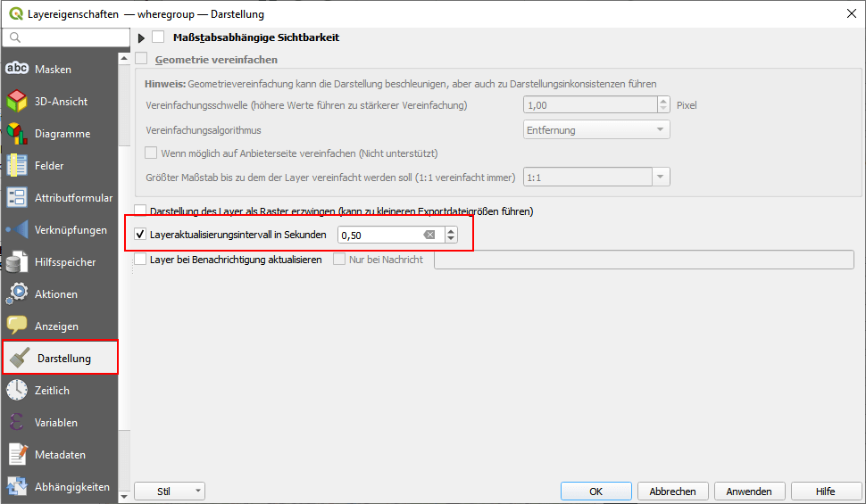Select the Hilfsspeicher database icon
The width and height of the screenshot is (866, 504).
pyautogui.click(x=18, y=262)
